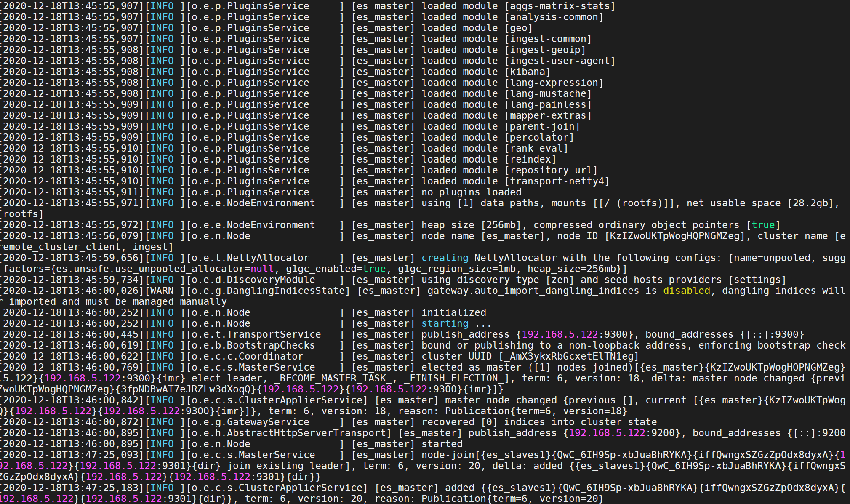Image resolution: width=850 pixels, height=504 pixels.
Task: Click the mapper-extras module name
Action: pyautogui.click(x=548, y=116)
